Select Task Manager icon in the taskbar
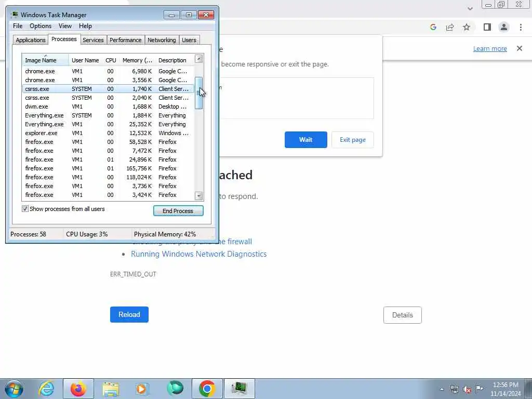This screenshot has width=532, height=399. (x=239, y=389)
